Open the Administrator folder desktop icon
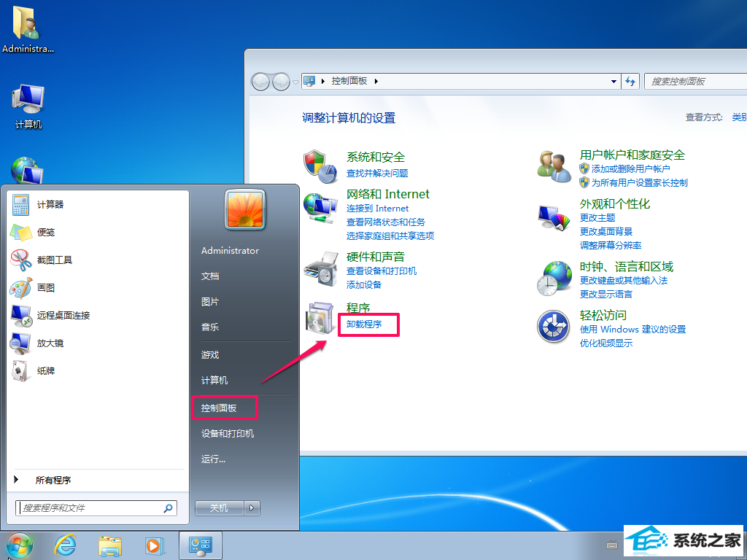 click(28, 29)
